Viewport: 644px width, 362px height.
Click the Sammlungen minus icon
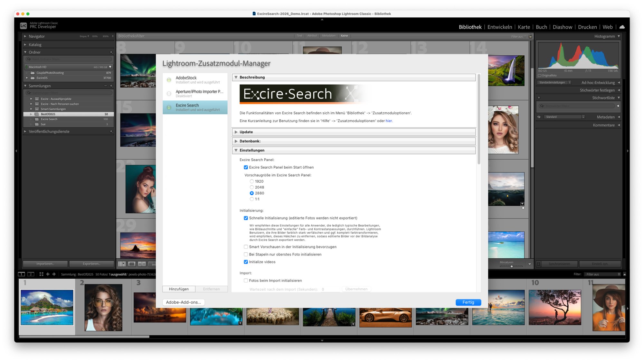click(105, 86)
